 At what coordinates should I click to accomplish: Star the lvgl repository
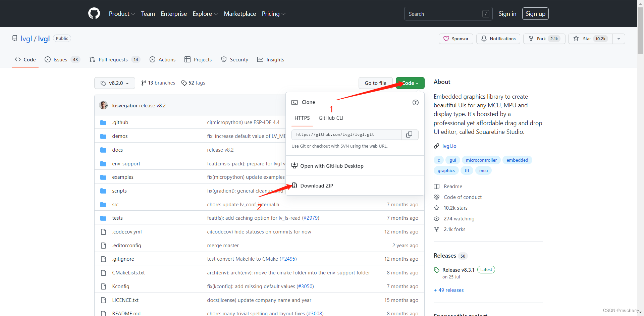click(590, 39)
